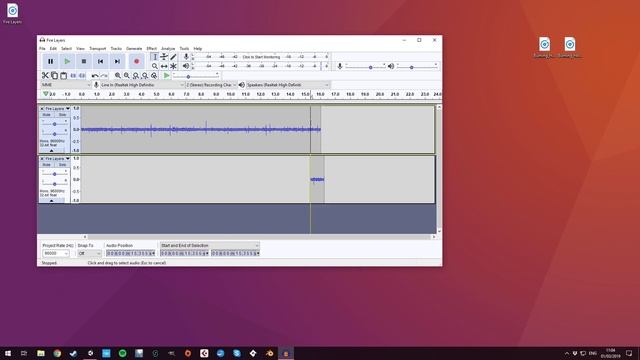Click the recording volume slider
This screenshot has width=640, height=360.
tap(366, 66)
